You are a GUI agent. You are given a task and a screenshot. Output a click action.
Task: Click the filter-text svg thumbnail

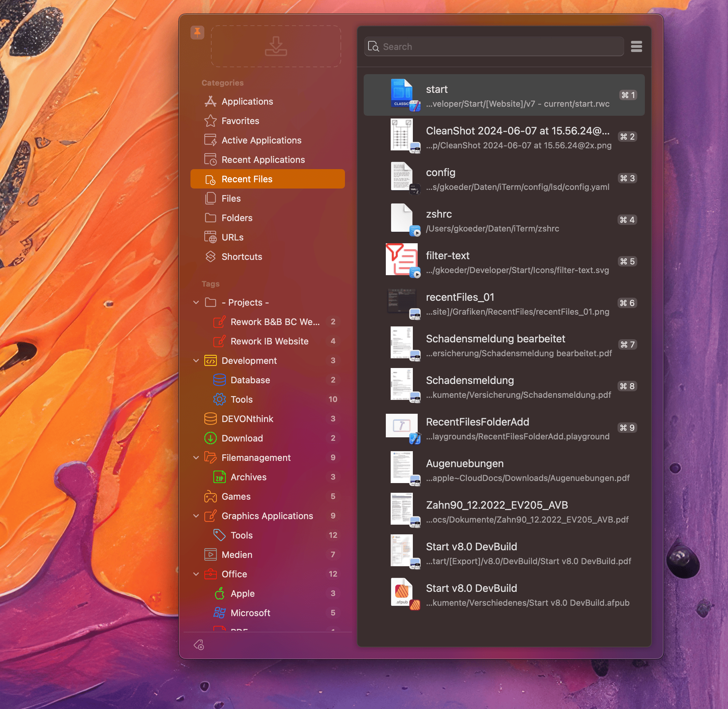point(402,260)
